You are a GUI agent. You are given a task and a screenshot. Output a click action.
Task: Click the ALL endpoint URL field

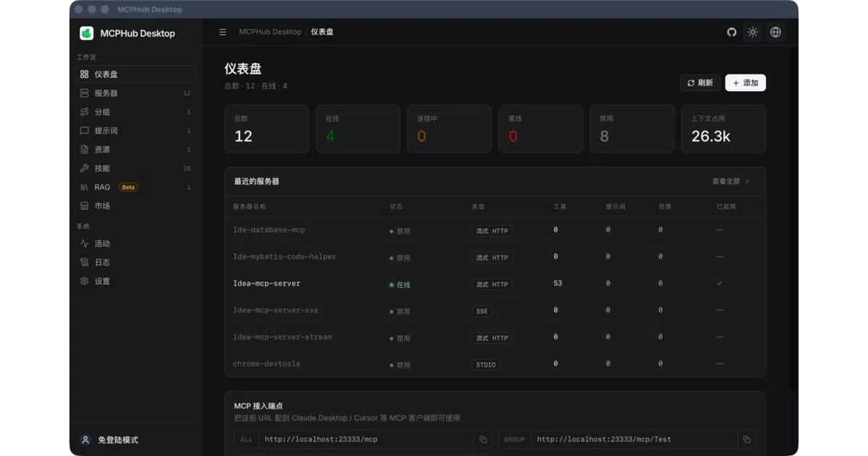366,439
